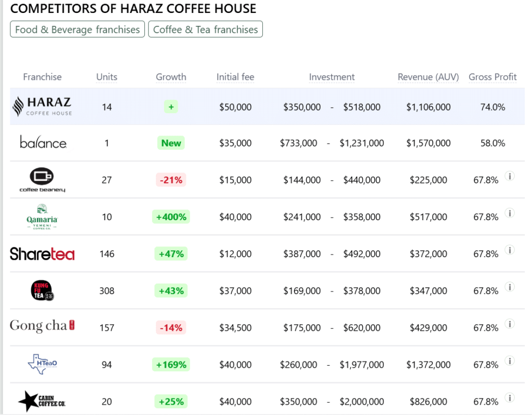Select the $517,000 revenue value

click(x=428, y=217)
